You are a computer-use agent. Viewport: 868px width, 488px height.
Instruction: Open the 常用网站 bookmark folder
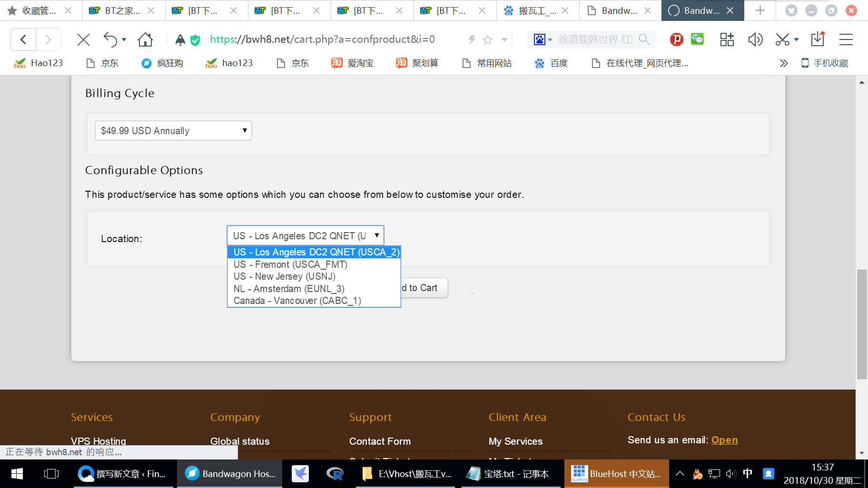coord(487,63)
